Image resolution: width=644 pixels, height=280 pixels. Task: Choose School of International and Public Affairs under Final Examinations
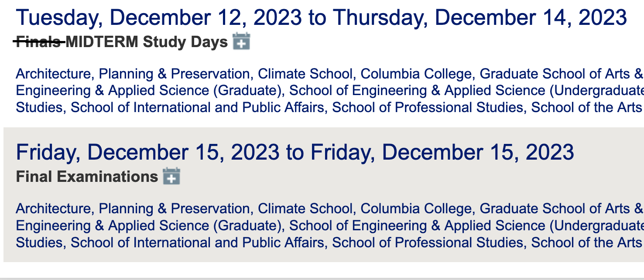tap(197, 242)
